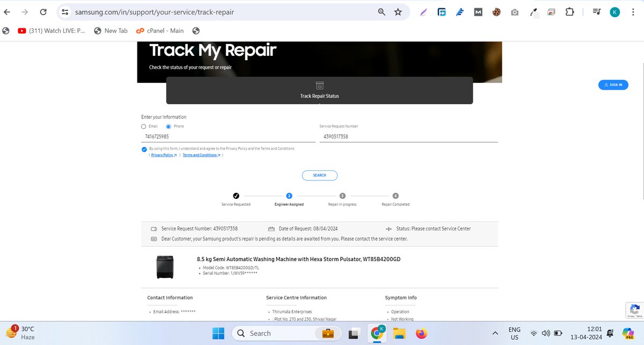Open the Privacy Policy link

(x=164, y=155)
